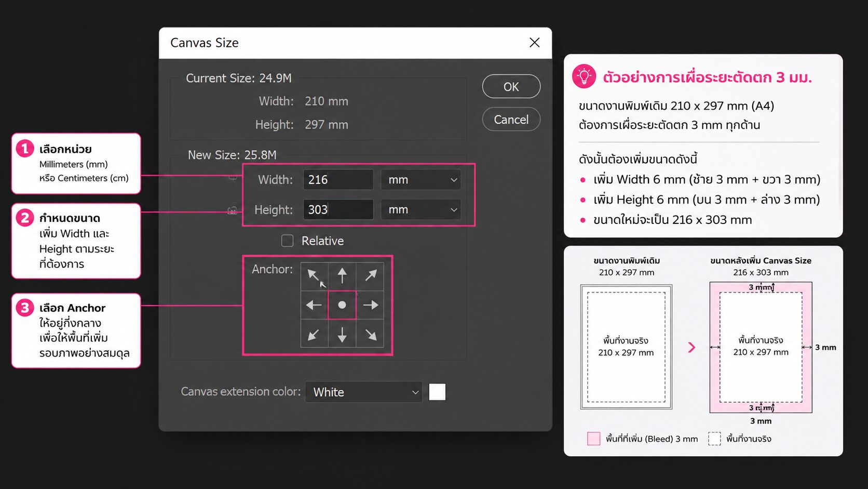868x489 pixels.
Task: Close the Canvas Size dialog
Action: point(534,43)
